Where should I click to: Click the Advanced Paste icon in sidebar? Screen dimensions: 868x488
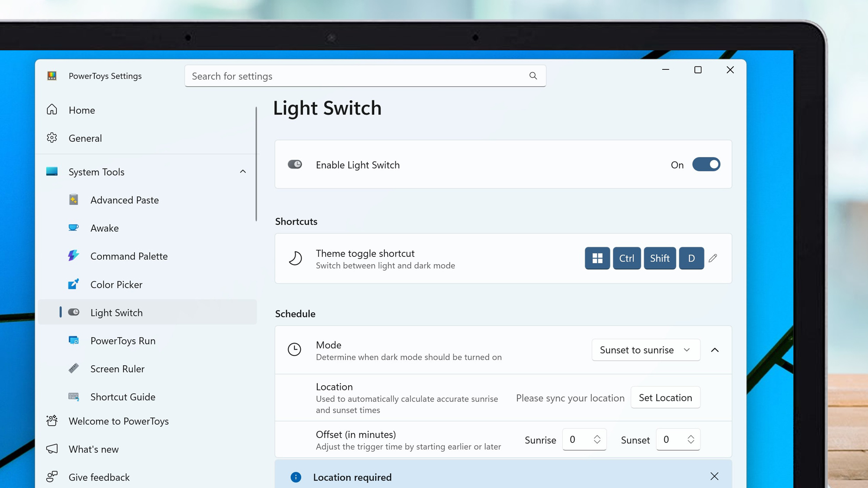click(x=73, y=200)
